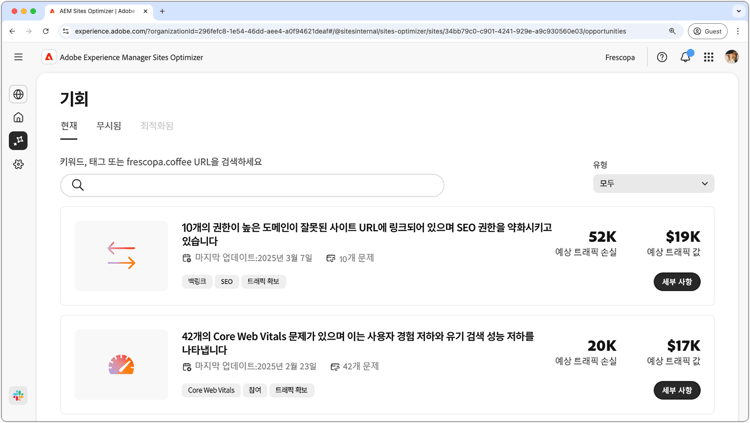750x423 pixels.
Task: Click the 트래픽 확보 tag on Core Web Vitals card
Action: (x=292, y=390)
